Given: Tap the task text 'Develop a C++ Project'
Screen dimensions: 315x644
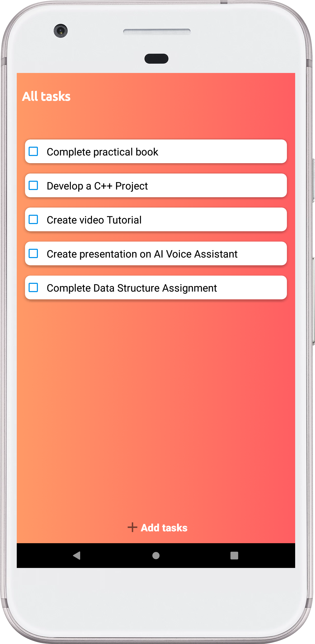Looking at the screenshot, I should (x=97, y=186).
